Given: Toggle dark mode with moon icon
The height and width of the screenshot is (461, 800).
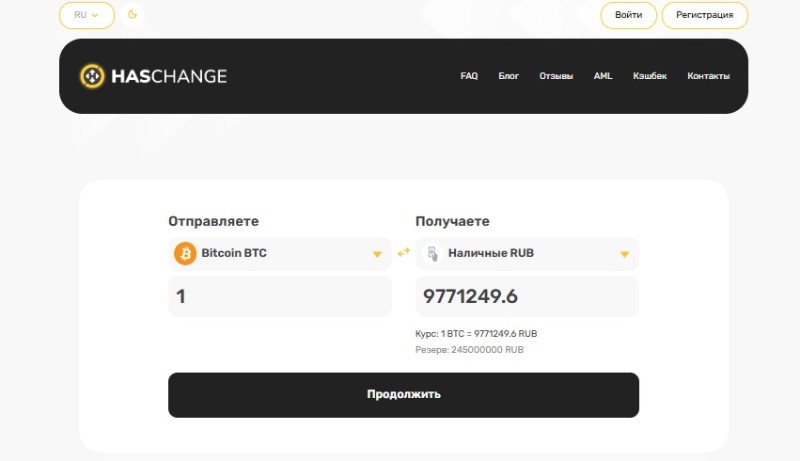Looking at the screenshot, I should click(x=132, y=15).
